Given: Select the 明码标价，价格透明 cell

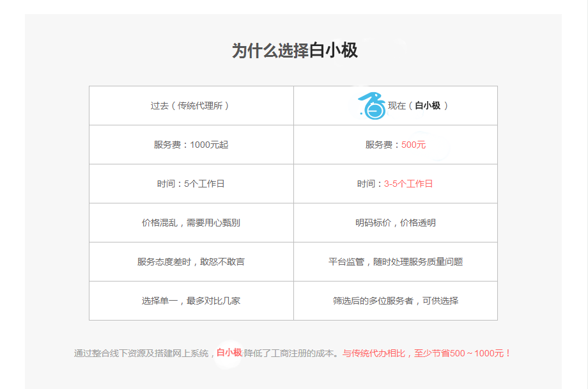Looking at the screenshot, I should coord(395,223).
